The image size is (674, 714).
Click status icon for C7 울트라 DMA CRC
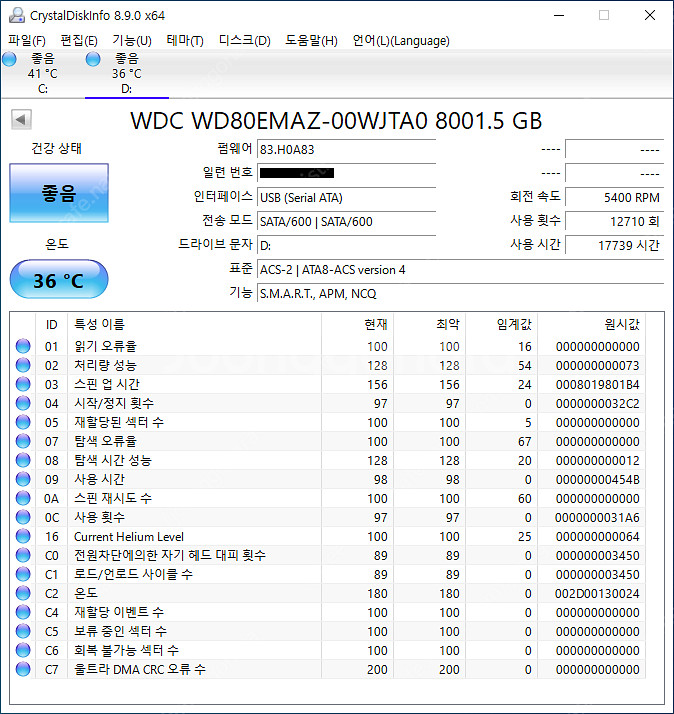pyautogui.click(x=23, y=669)
